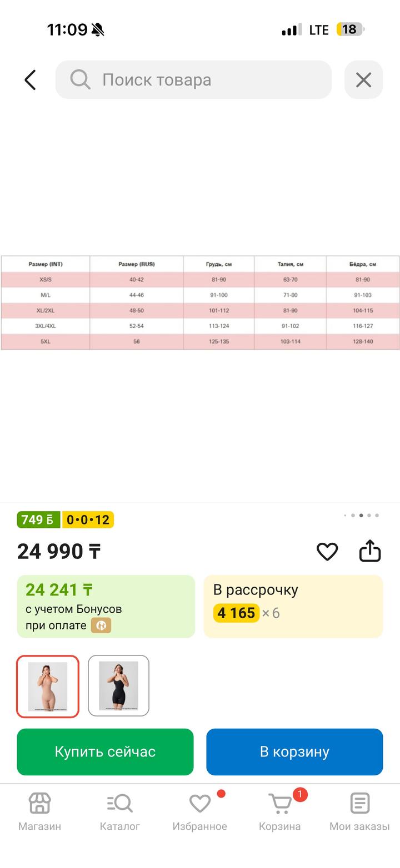Tap the 0·0·12 installment badge
The image size is (400, 868).
pyautogui.click(x=88, y=520)
